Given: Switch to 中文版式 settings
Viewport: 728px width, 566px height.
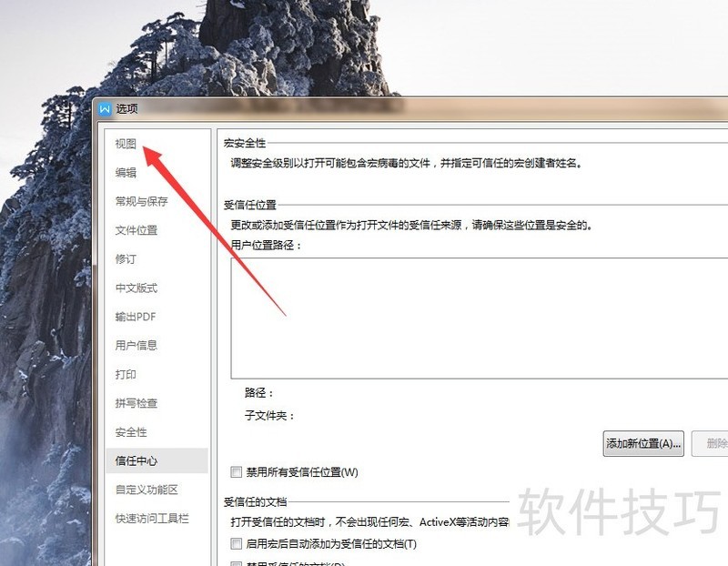Looking at the screenshot, I should (136, 288).
